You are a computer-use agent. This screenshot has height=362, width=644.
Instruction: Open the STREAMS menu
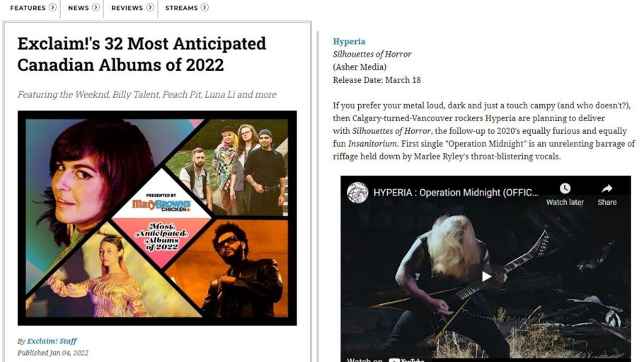(182, 8)
